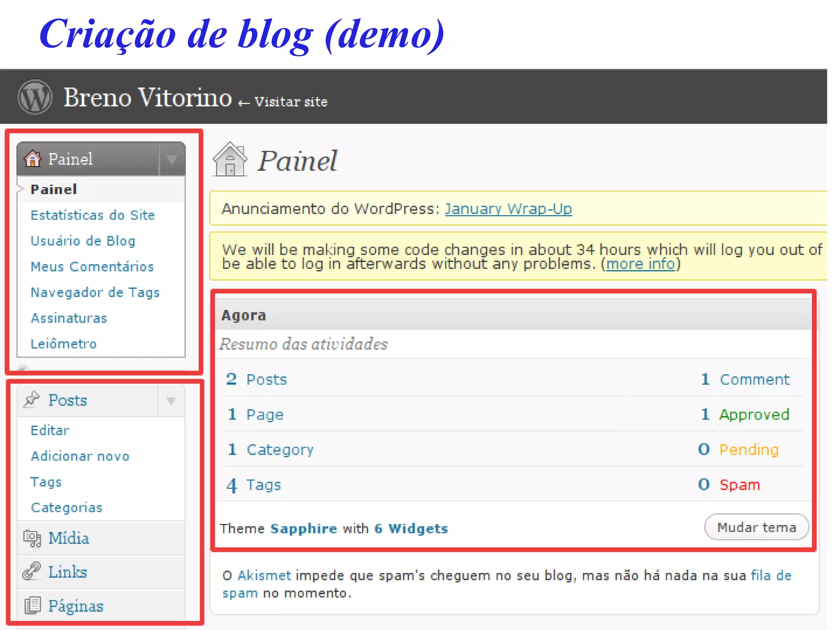Click the Sapphire theme link
The height and width of the screenshot is (630, 840).
[x=304, y=528]
